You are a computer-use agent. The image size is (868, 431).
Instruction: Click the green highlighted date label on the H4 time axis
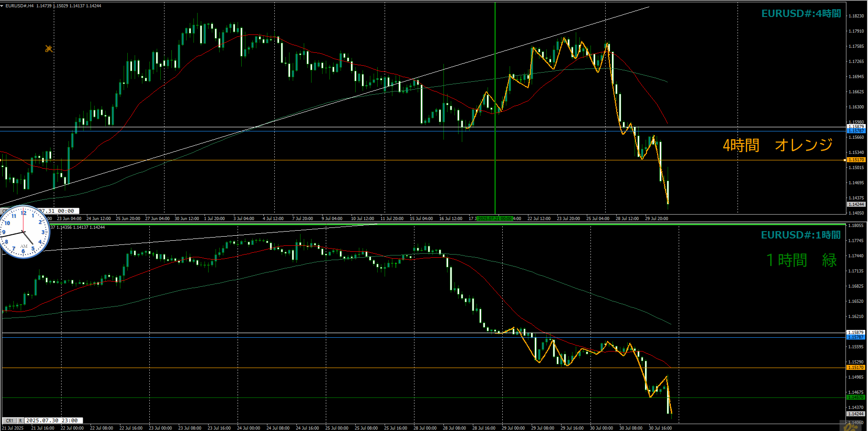[x=494, y=218]
